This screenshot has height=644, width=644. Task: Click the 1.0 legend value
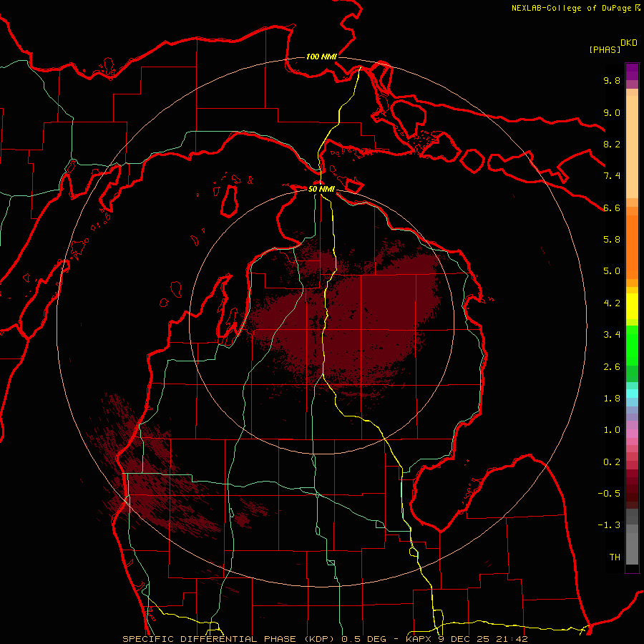click(x=612, y=431)
